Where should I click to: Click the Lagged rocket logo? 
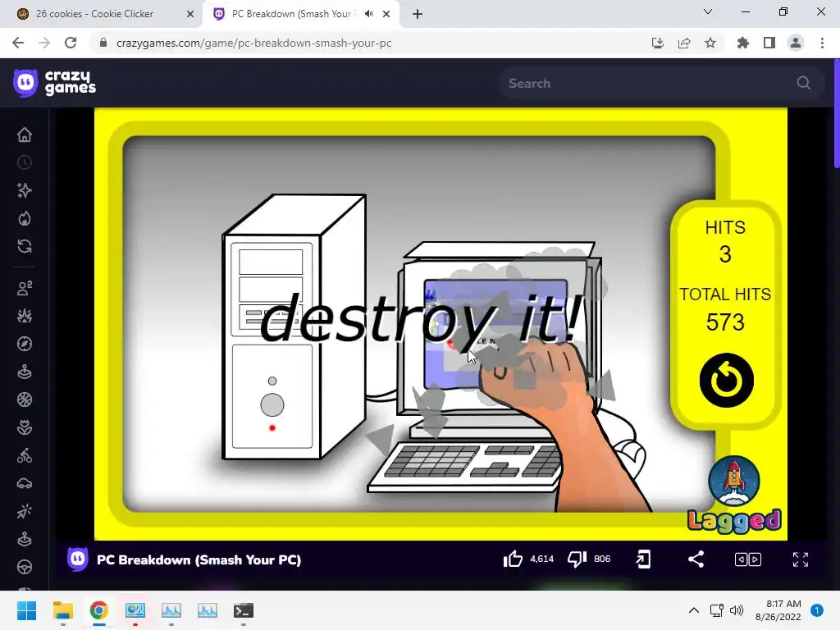point(734,495)
